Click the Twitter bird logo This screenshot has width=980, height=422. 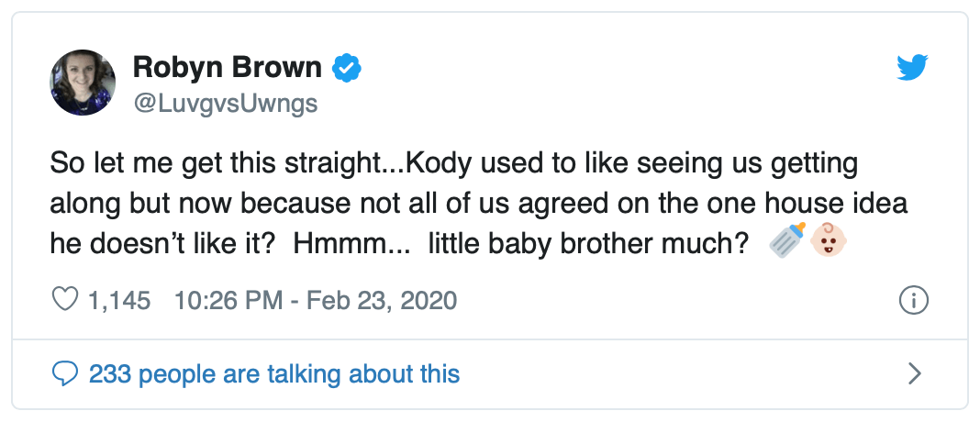coord(912,68)
